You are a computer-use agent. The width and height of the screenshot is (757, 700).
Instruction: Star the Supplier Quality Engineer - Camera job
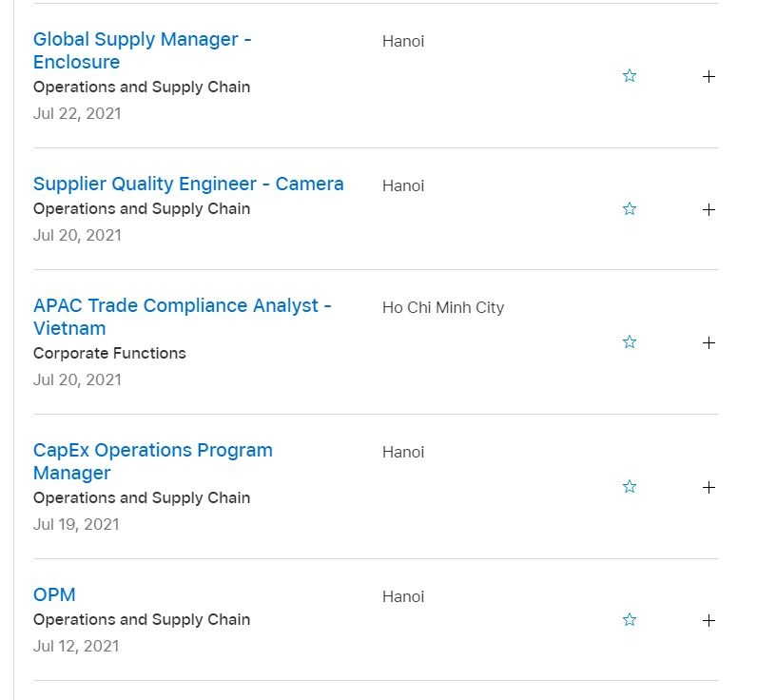click(x=629, y=209)
